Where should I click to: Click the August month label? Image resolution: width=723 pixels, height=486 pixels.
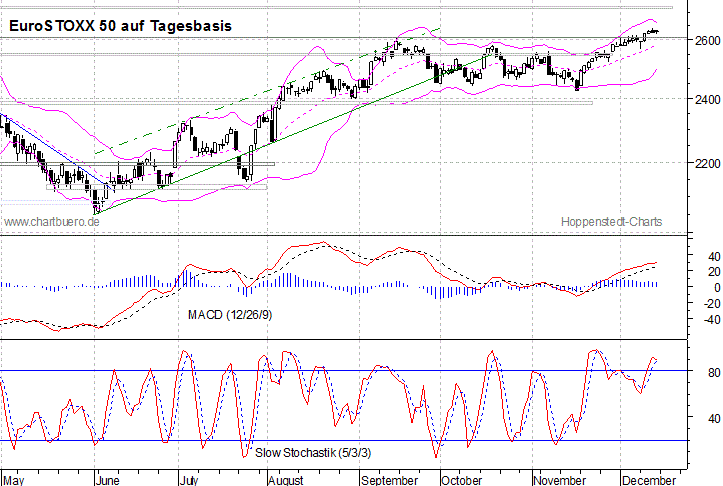[x=286, y=480]
